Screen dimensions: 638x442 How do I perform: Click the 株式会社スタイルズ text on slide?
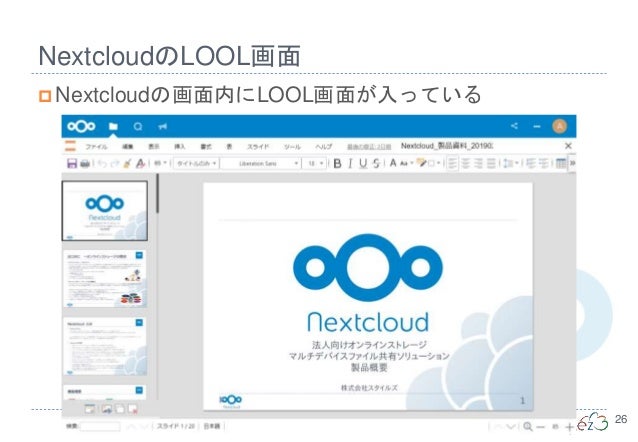(369, 387)
